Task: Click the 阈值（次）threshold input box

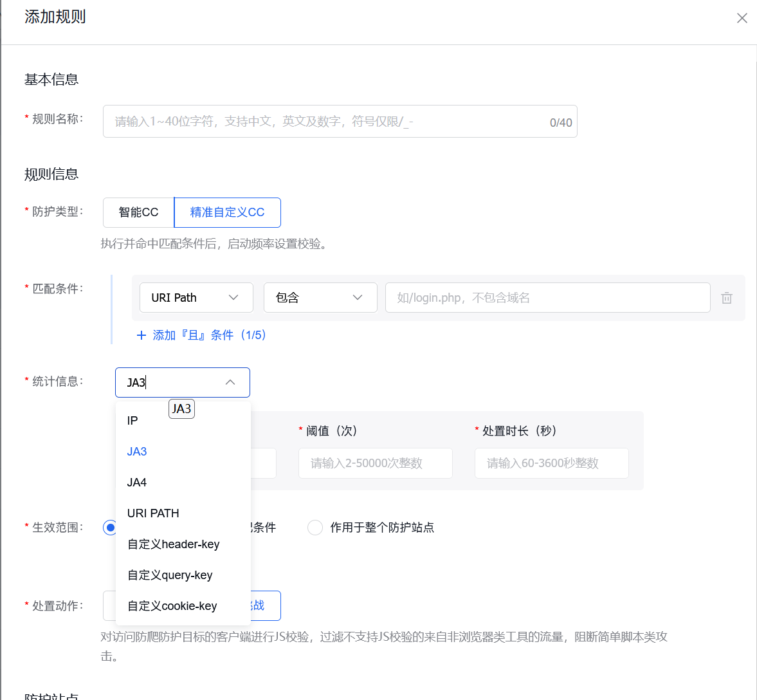Action: tap(375, 463)
